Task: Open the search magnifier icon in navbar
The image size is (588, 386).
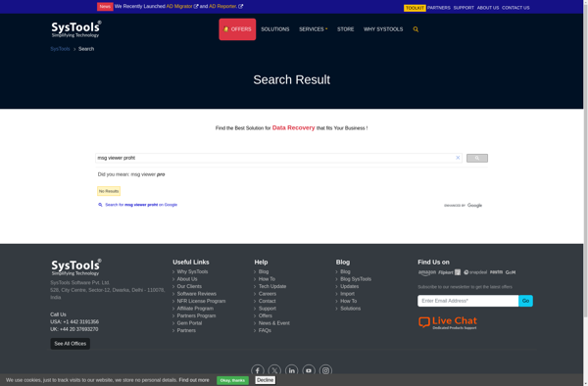Action: (416, 29)
